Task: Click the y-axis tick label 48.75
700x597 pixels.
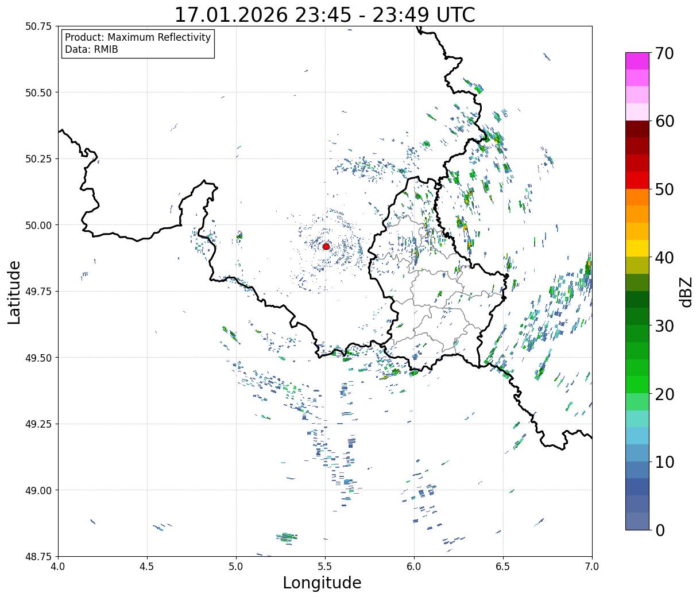Action: [x=38, y=556]
